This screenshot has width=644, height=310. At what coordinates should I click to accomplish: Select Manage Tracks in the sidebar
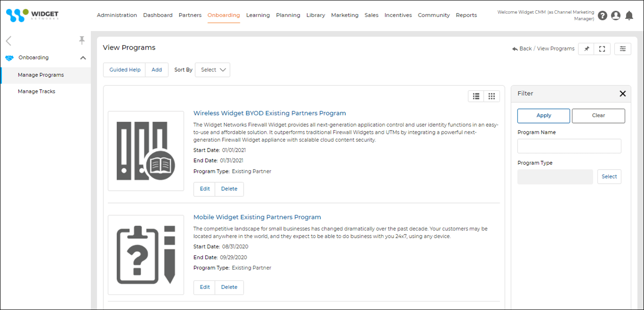click(x=37, y=91)
